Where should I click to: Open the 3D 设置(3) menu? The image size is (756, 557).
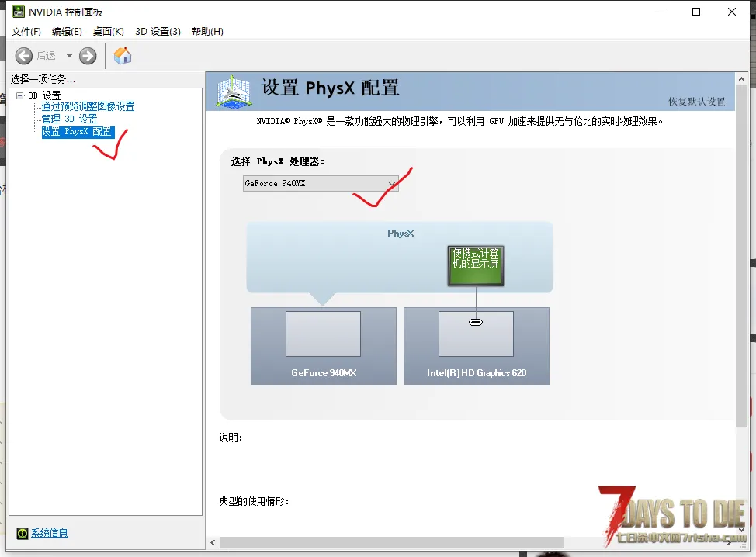coord(158,32)
